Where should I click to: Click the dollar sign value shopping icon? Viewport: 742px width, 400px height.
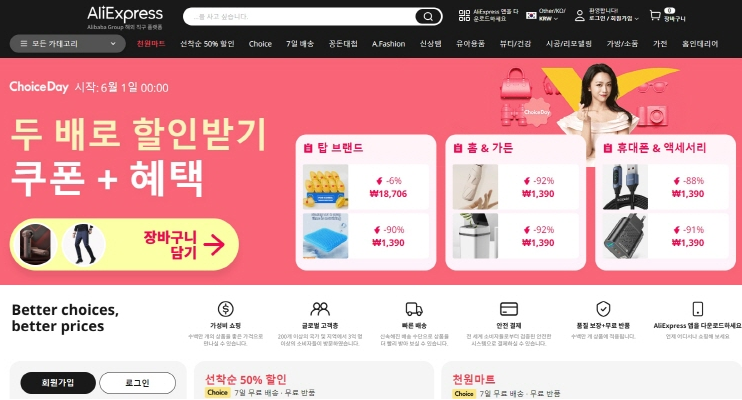point(225,309)
